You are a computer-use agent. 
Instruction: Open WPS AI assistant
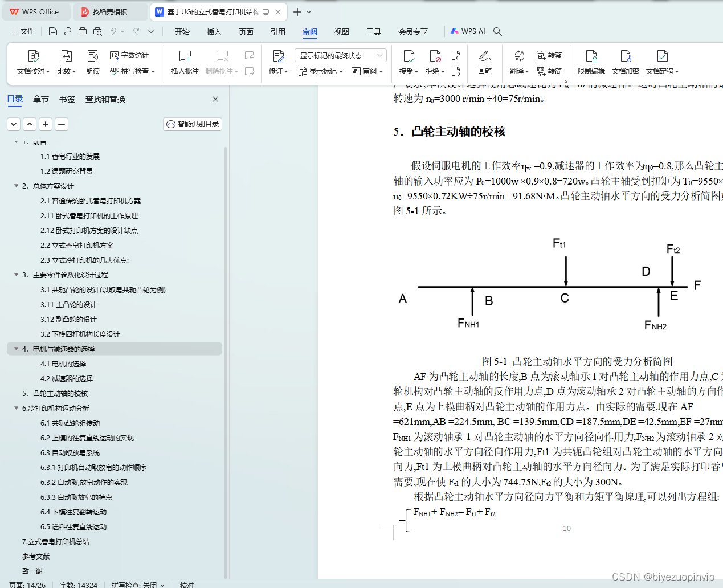468,31
